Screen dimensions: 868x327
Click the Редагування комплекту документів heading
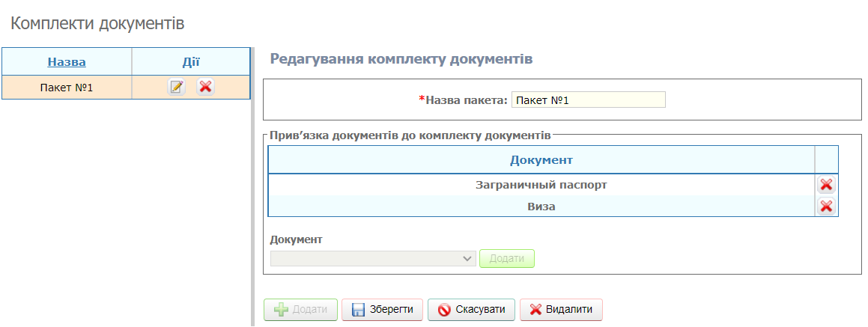pyautogui.click(x=401, y=59)
